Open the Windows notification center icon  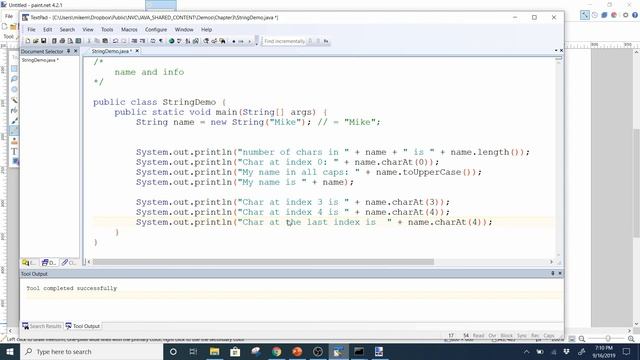[626, 351]
